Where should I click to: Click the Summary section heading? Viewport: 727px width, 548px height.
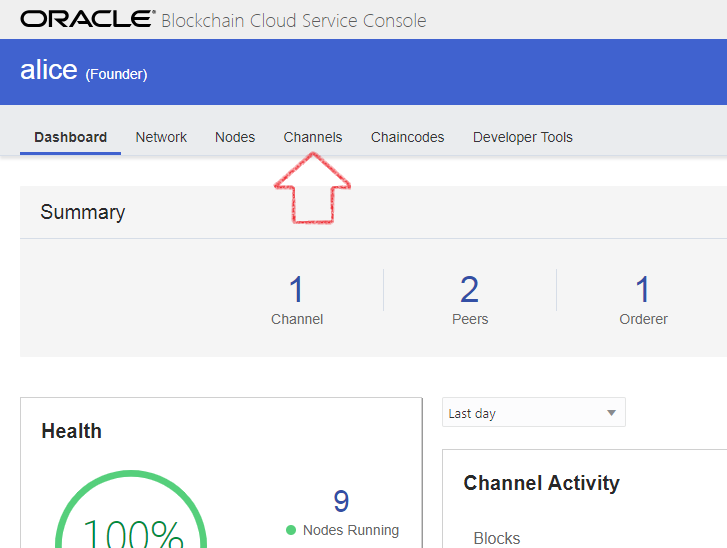(x=83, y=212)
